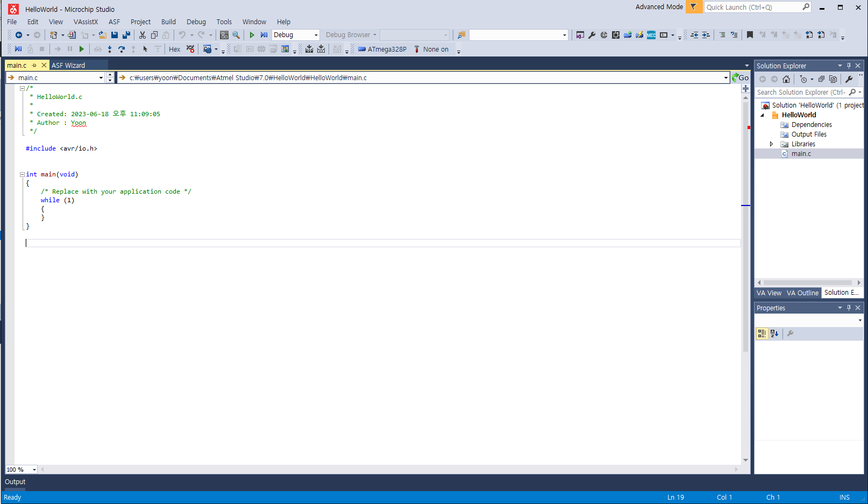
Task: Click the Solution Explorer horizontal scrollbar
Action: [x=809, y=282]
